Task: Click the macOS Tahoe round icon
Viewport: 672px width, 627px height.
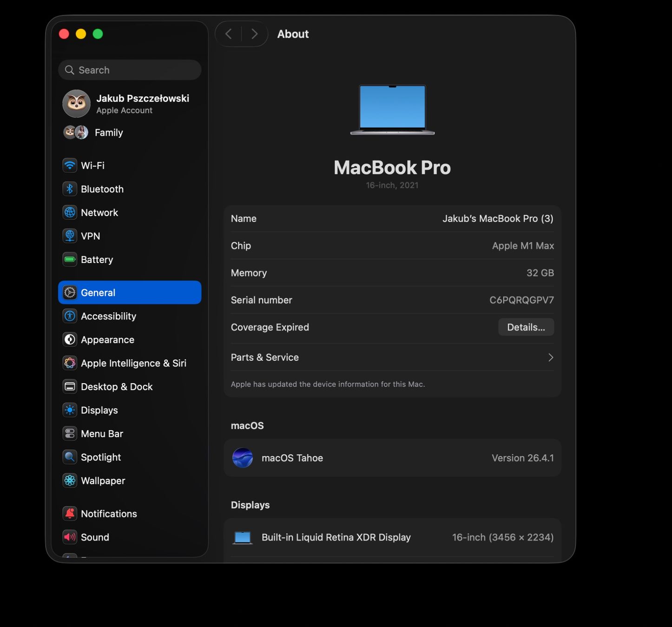Action: tap(243, 458)
